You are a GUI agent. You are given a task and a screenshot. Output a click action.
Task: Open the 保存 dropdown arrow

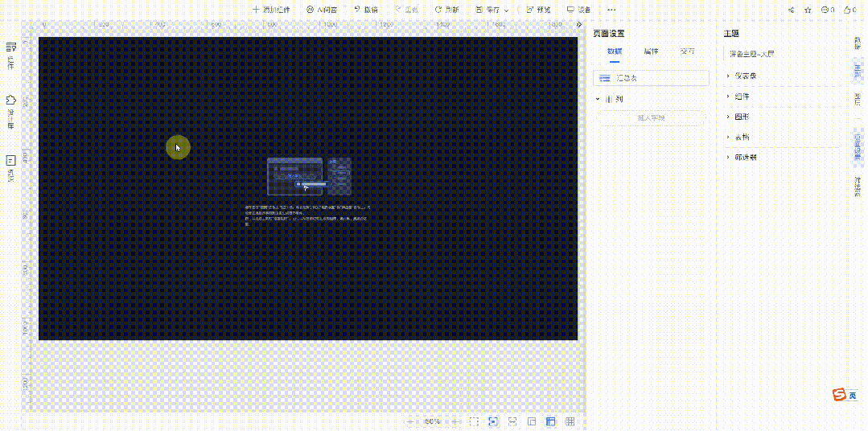pos(507,10)
